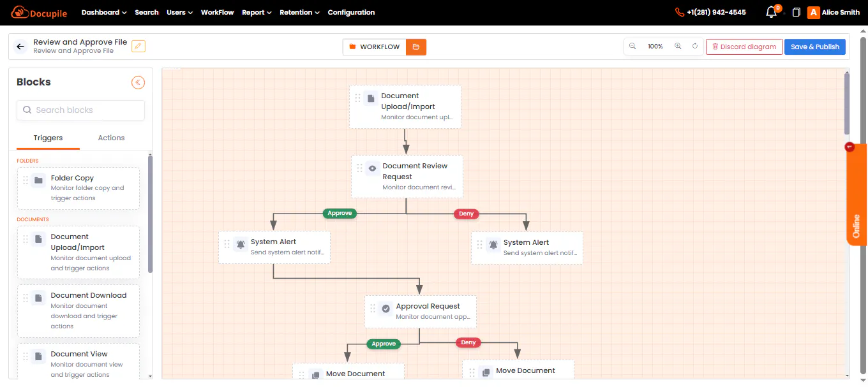Click the canvas vertical scrollbar
This screenshot has height=387, width=868.
click(847, 103)
